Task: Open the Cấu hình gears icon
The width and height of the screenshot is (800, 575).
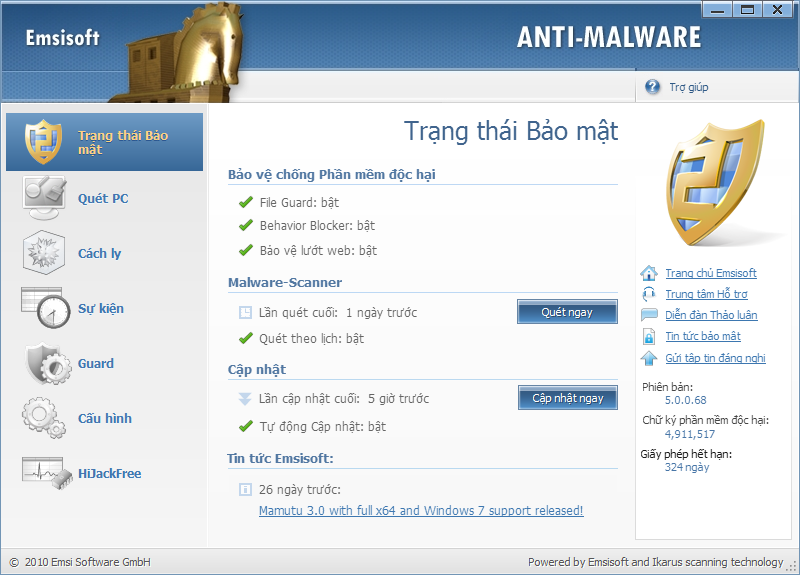Action: 44,418
